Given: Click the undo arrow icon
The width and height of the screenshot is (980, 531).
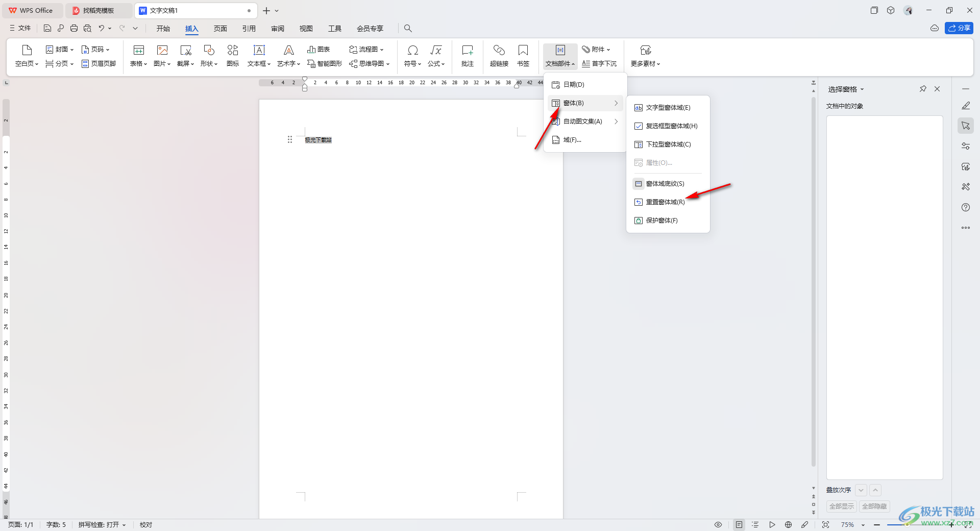Looking at the screenshot, I should coord(102,29).
